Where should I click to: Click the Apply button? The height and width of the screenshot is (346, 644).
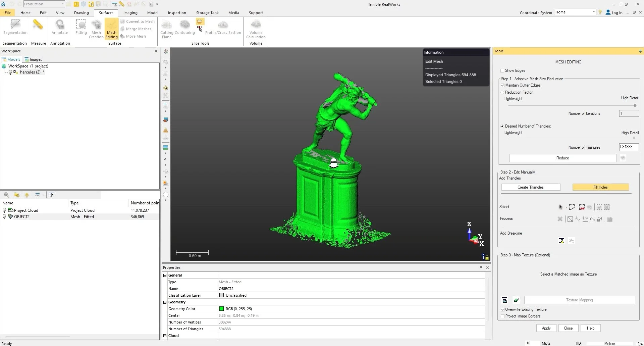pyautogui.click(x=546, y=328)
